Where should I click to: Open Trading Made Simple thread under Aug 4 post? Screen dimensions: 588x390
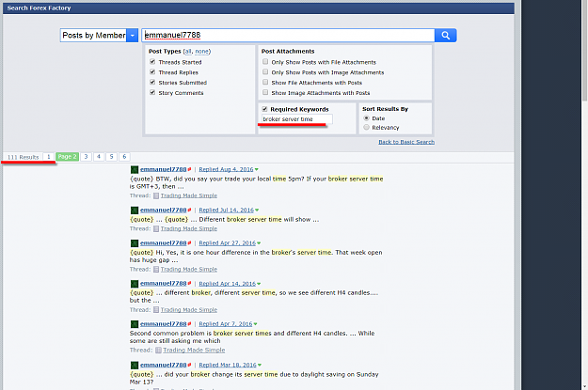pyautogui.click(x=189, y=195)
